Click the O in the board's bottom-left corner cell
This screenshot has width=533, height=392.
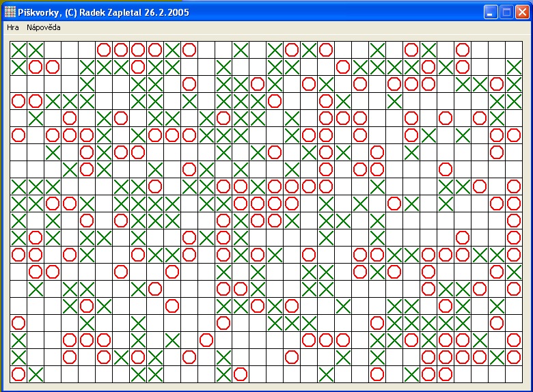point(18,374)
